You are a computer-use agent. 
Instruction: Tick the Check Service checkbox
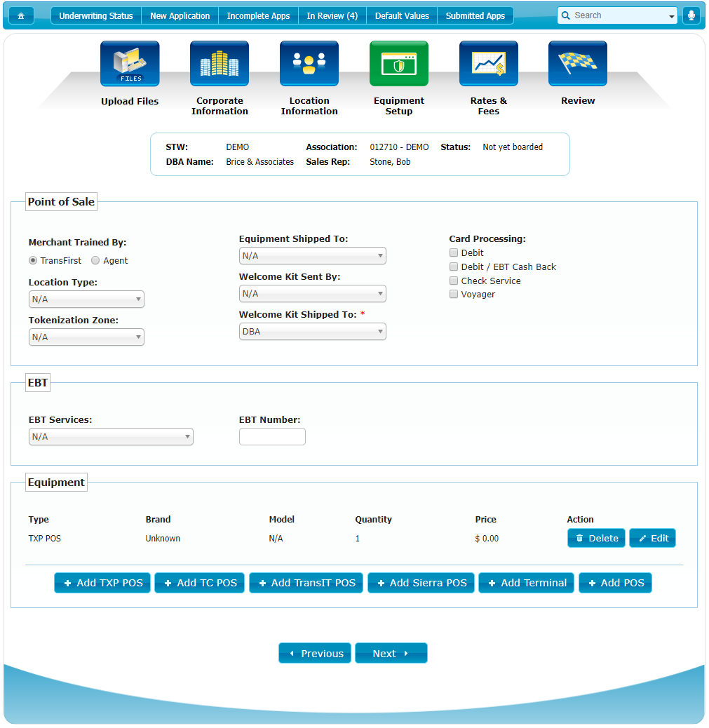click(454, 281)
